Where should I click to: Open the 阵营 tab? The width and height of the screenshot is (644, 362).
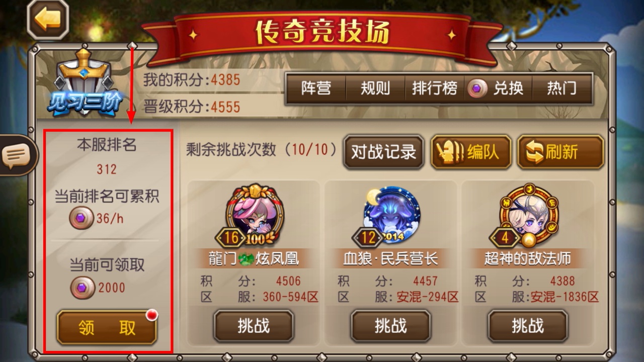(316, 89)
